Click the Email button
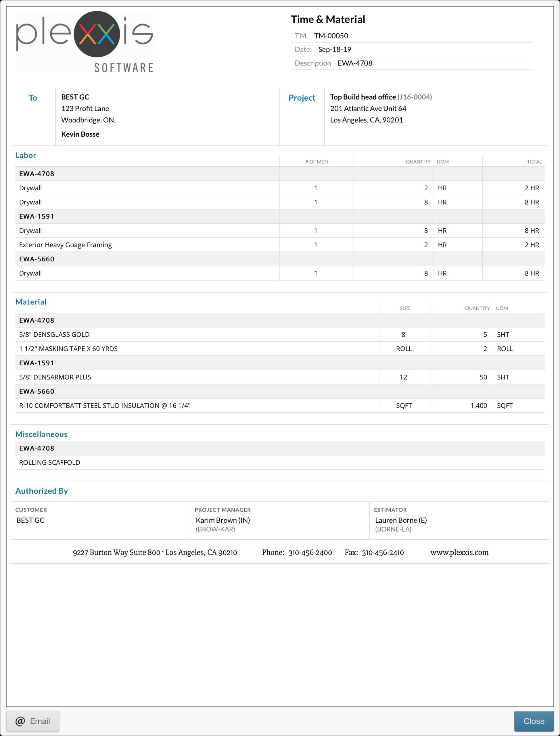Image resolution: width=560 pixels, height=736 pixels. tap(33, 721)
